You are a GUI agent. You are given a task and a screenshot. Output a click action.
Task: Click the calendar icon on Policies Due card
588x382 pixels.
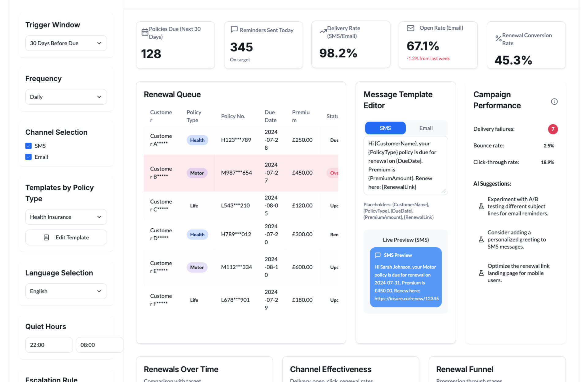point(145,32)
